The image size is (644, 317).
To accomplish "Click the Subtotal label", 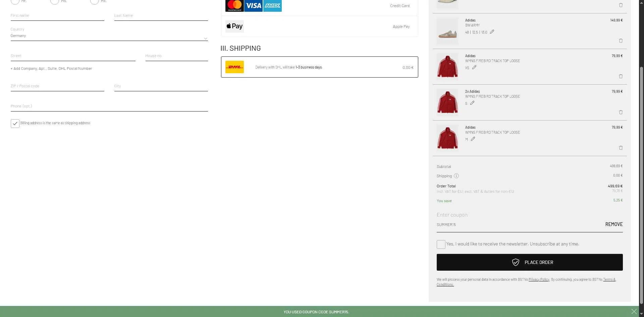I will coord(444,167).
